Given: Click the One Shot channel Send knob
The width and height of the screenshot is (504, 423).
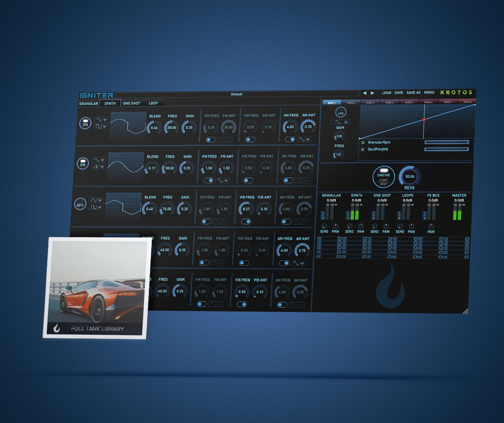Looking at the screenshot, I should click(375, 226).
